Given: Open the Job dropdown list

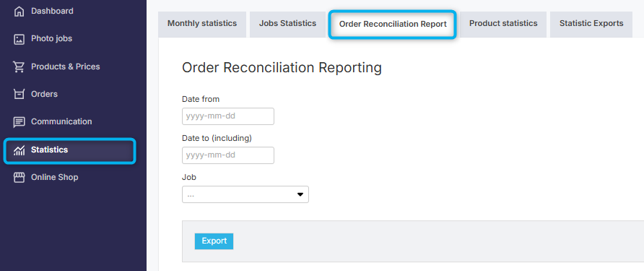Looking at the screenshot, I should click(x=245, y=194).
